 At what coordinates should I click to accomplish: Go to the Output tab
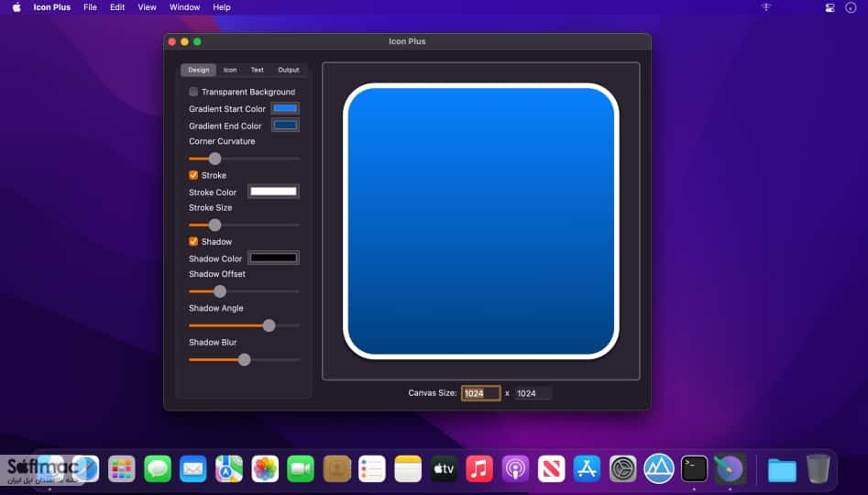(x=289, y=70)
